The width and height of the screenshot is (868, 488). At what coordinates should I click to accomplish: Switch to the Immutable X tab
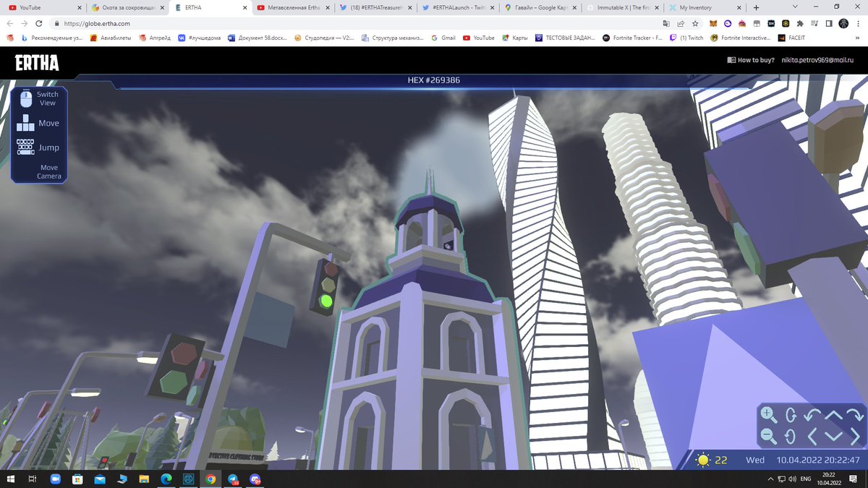623,7
